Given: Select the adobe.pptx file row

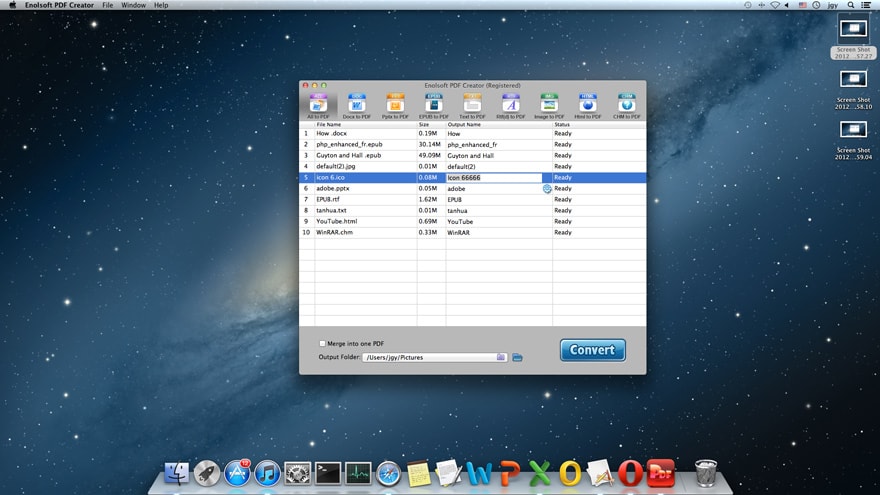Looking at the screenshot, I should tap(473, 189).
